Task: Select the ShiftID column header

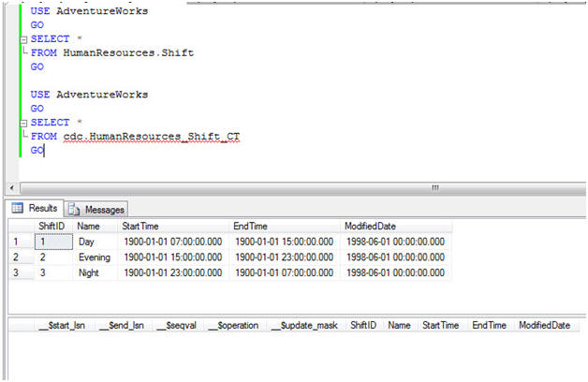Action: [x=51, y=226]
